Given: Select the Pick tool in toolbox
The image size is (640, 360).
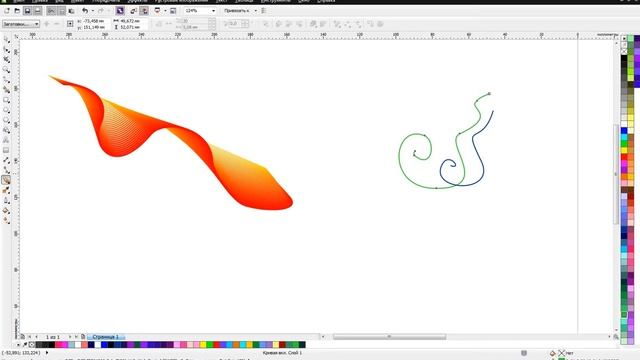Looking at the screenshot, I should click(6, 40).
